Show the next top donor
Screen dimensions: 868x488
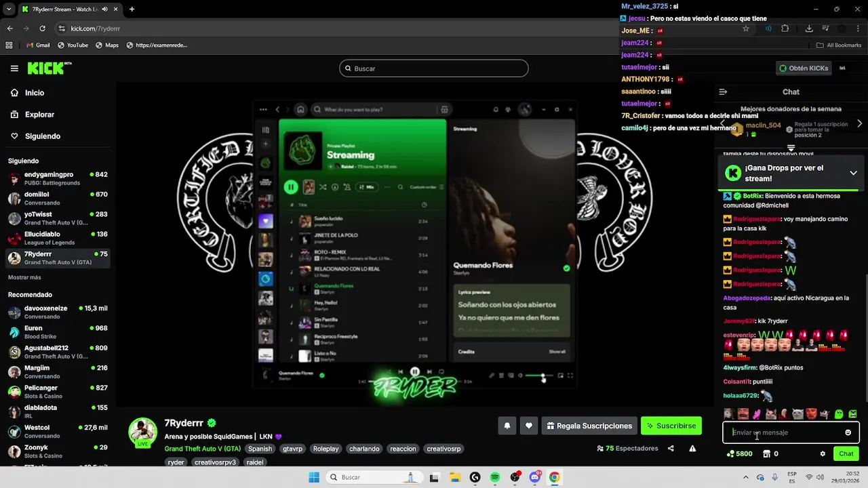click(x=859, y=123)
